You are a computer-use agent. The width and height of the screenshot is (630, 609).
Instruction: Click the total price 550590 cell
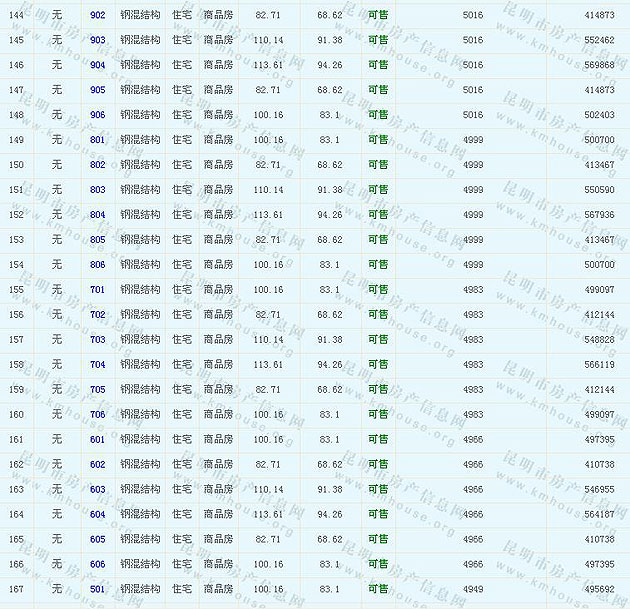(598, 190)
